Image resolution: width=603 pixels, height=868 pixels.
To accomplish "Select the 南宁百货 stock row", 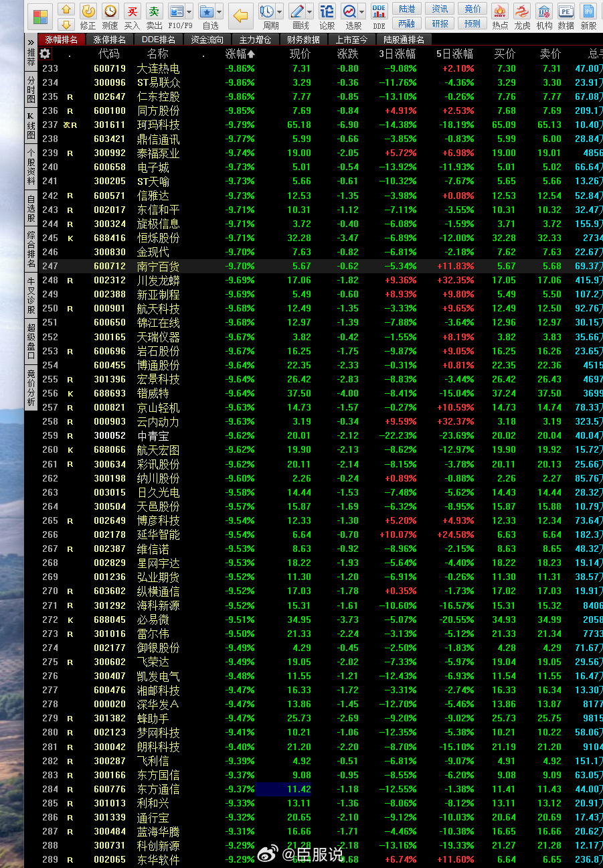I will [x=158, y=266].
